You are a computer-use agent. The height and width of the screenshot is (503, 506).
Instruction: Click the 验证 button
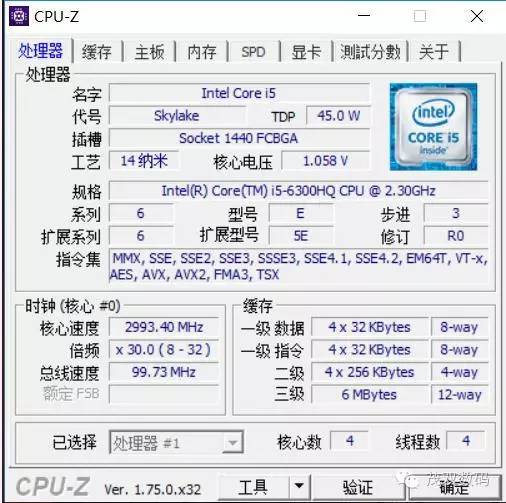[x=358, y=487]
